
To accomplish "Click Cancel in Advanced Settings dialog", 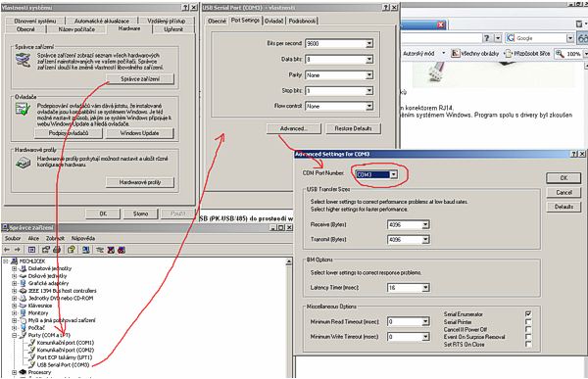I will tap(563, 193).
